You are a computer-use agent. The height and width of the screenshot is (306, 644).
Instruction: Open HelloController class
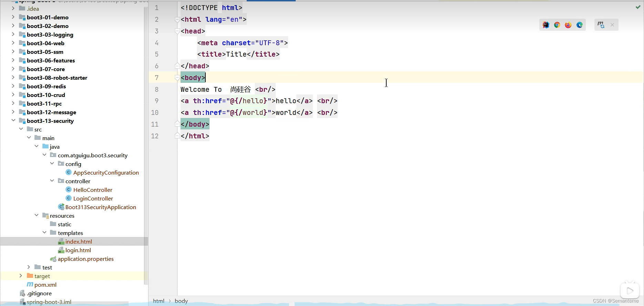93,190
